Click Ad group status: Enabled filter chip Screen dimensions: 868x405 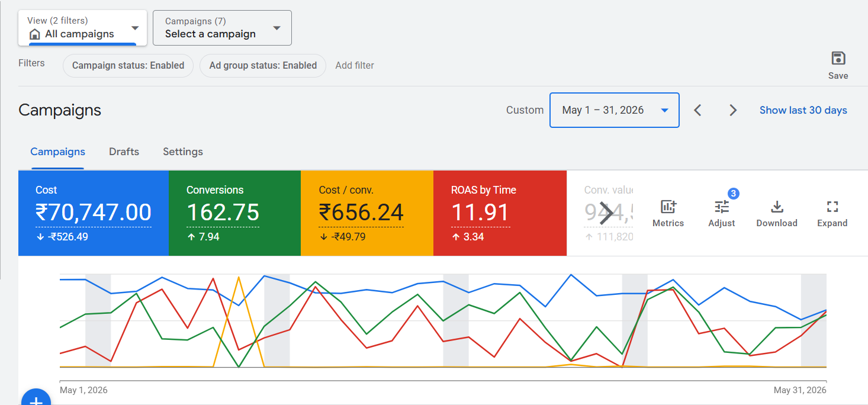(263, 66)
